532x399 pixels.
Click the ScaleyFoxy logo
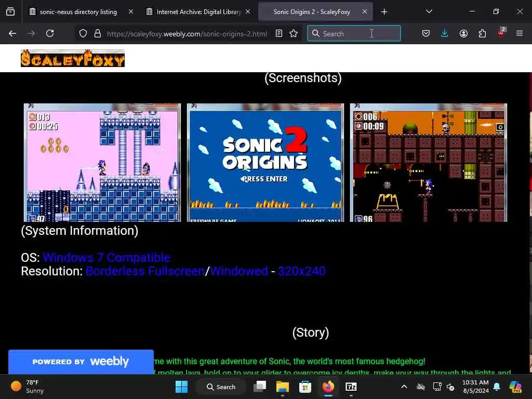[x=73, y=58]
